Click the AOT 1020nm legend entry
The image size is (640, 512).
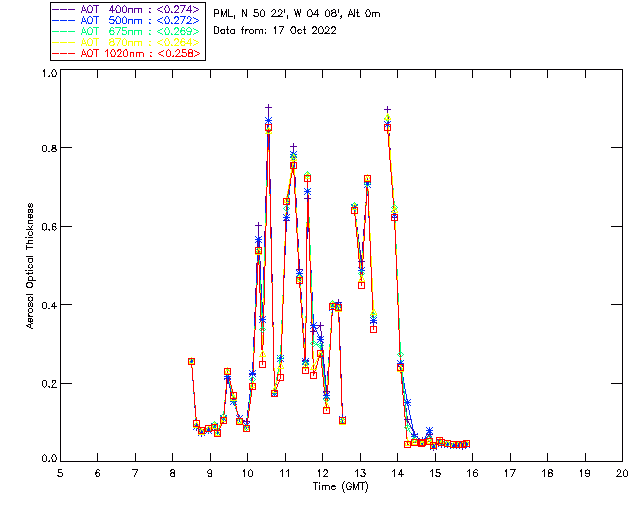(127, 53)
